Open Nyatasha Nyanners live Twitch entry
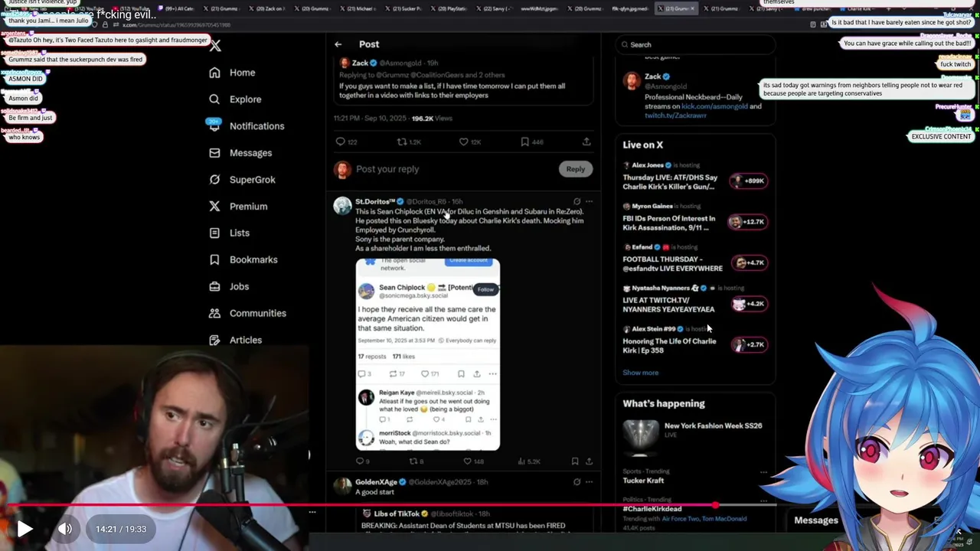980x551 pixels. (695, 300)
